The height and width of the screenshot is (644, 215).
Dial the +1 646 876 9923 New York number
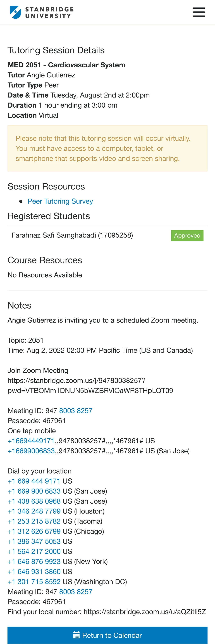[x=34, y=562]
